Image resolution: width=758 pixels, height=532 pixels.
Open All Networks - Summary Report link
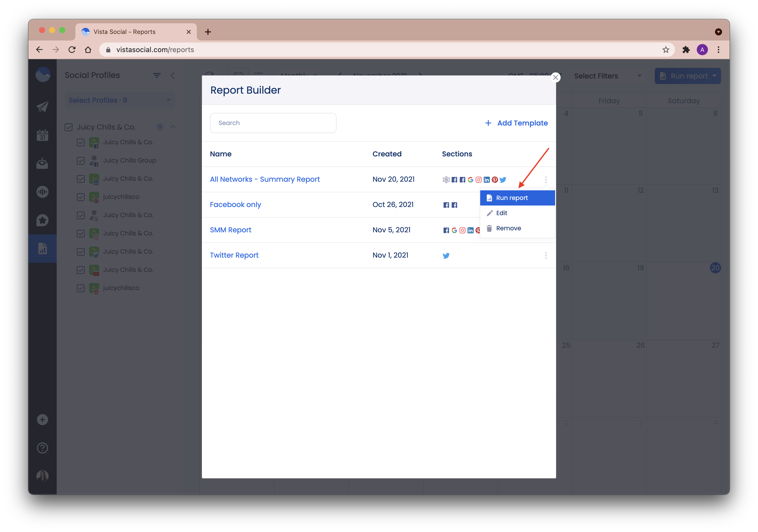tap(265, 179)
